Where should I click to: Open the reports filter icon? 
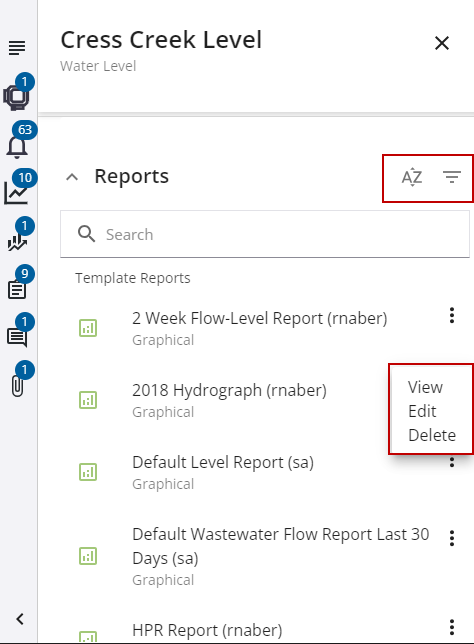pyautogui.click(x=452, y=177)
